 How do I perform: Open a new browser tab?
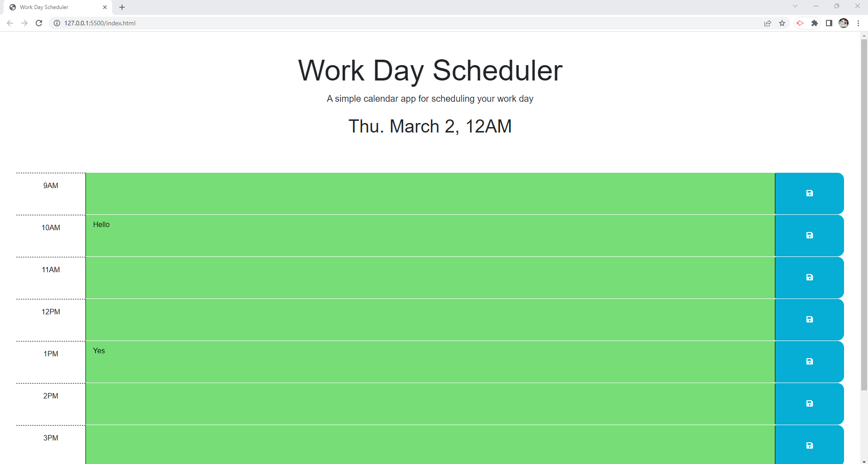tap(122, 7)
